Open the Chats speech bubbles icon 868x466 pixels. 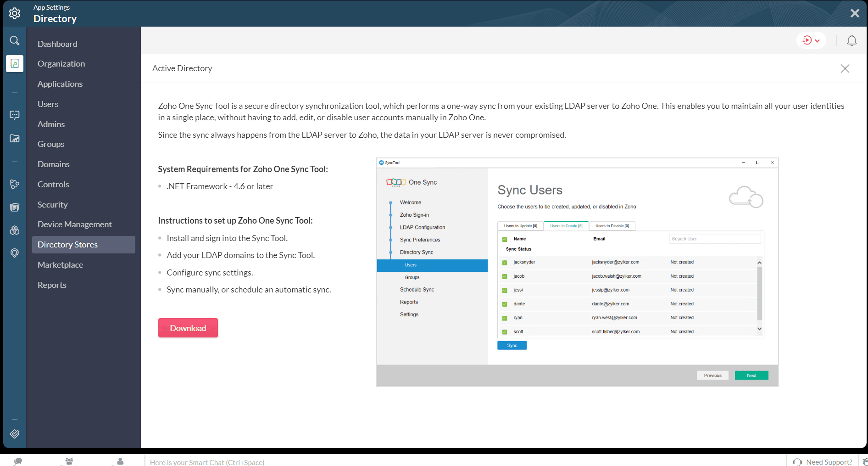18,461
